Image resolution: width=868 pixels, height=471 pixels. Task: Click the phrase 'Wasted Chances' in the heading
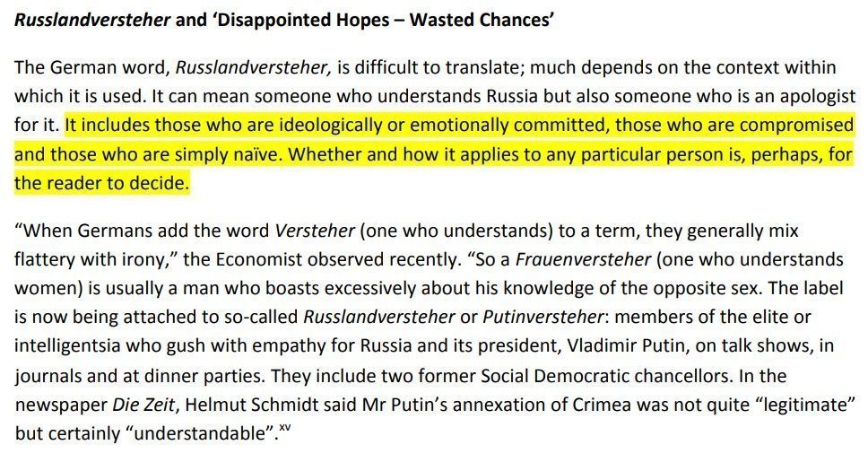point(482,21)
